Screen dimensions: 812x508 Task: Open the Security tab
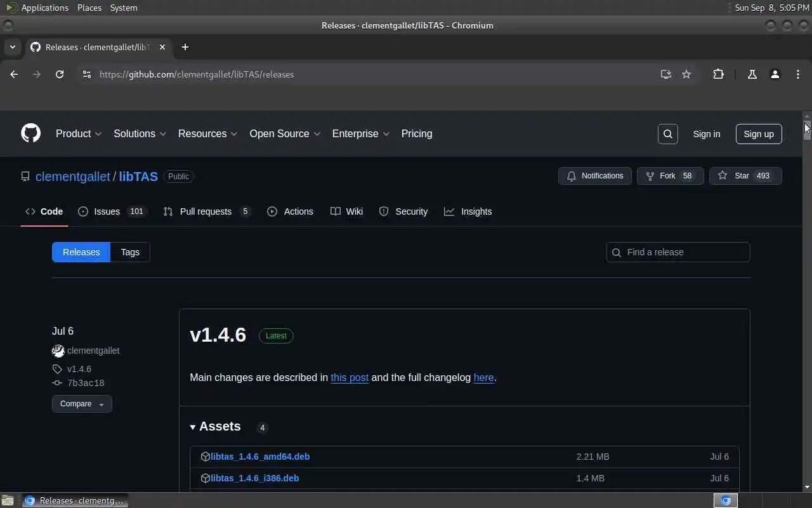point(403,211)
